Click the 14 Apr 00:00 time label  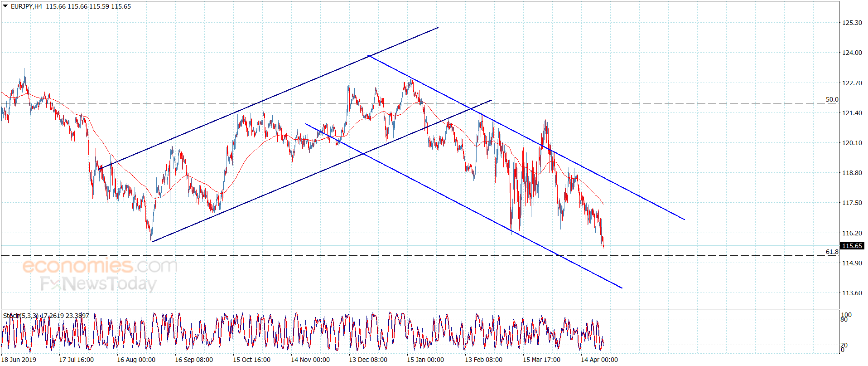click(599, 360)
